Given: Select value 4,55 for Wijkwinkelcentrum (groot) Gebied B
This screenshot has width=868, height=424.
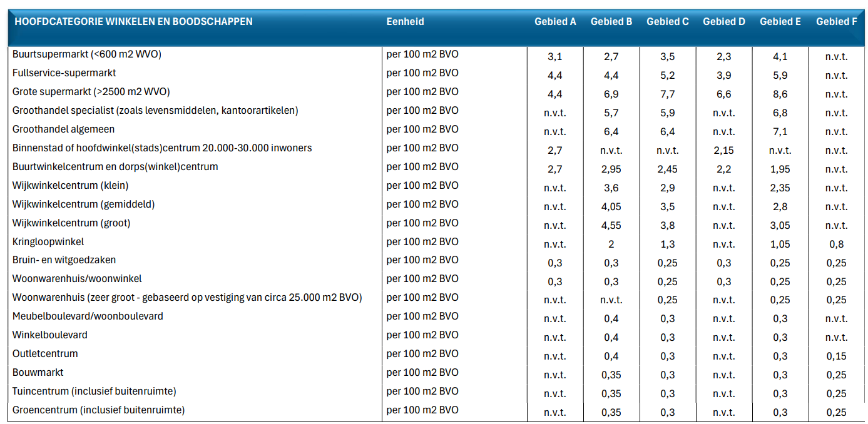Looking at the screenshot, I should (610, 224).
